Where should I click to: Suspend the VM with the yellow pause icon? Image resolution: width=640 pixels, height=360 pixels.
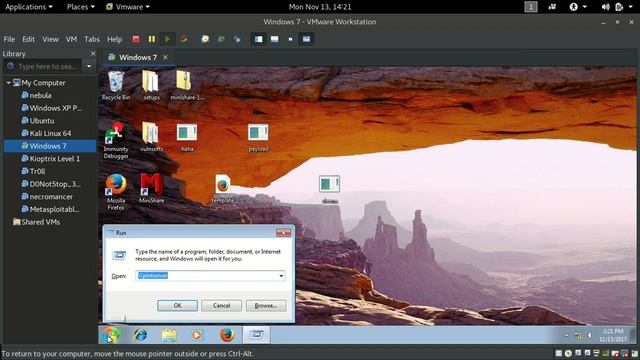coord(152,39)
